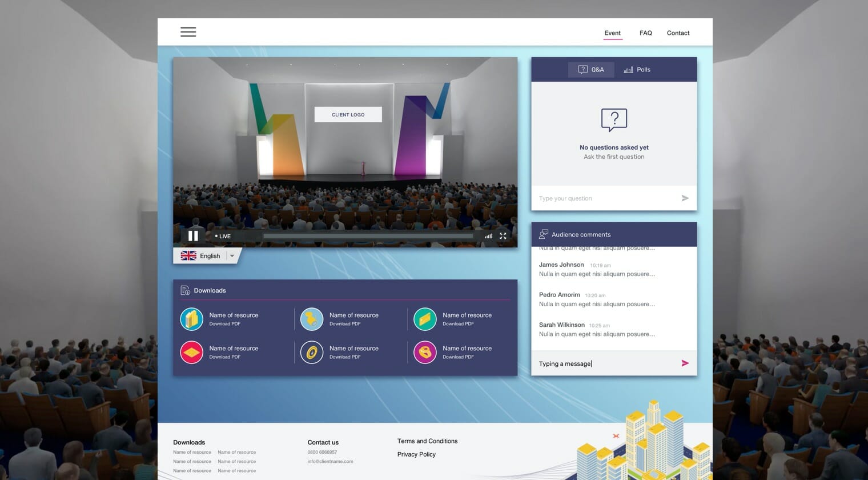Switch to the Polls tab
Image resolution: width=868 pixels, height=480 pixels.
[637, 70]
